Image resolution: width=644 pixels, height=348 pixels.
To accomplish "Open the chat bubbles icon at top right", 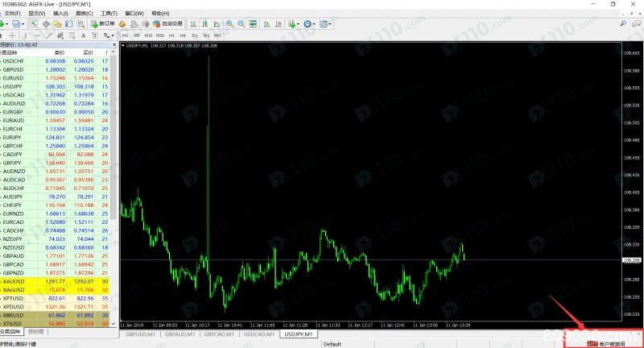I will tap(636, 24).
